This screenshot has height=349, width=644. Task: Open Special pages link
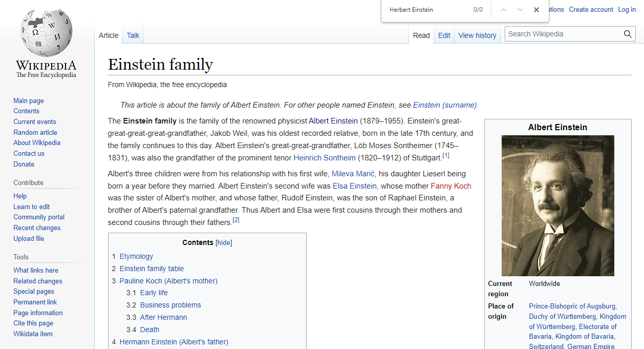[34, 292]
